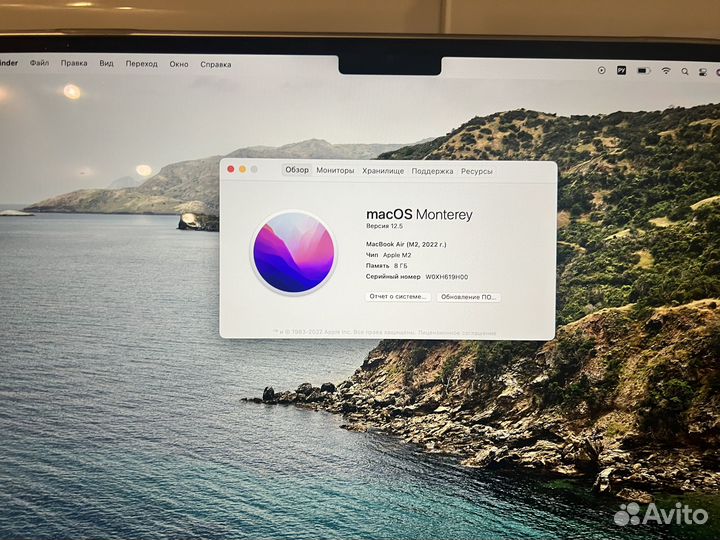The image size is (720, 540).
Task: Open the battery status menu
Action: coord(644,71)
